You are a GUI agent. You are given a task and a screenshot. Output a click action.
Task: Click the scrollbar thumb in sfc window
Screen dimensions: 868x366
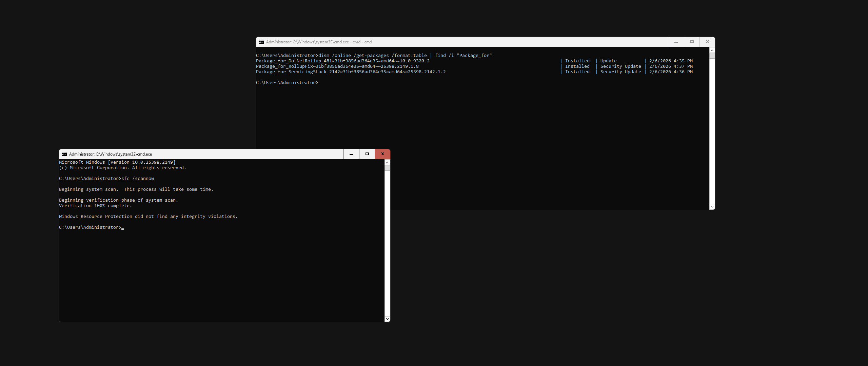click(x=387, y=168)
